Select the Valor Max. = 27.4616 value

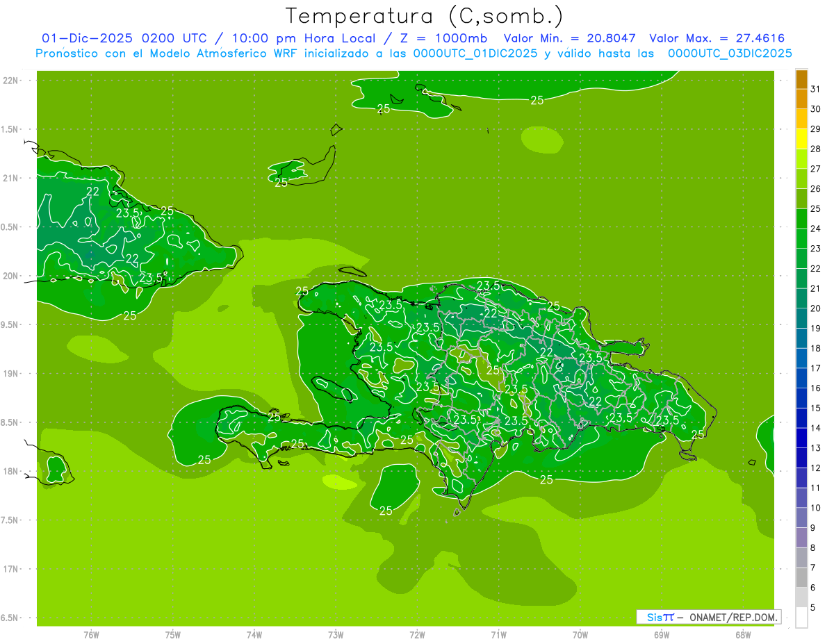click(x=717, y=38)
